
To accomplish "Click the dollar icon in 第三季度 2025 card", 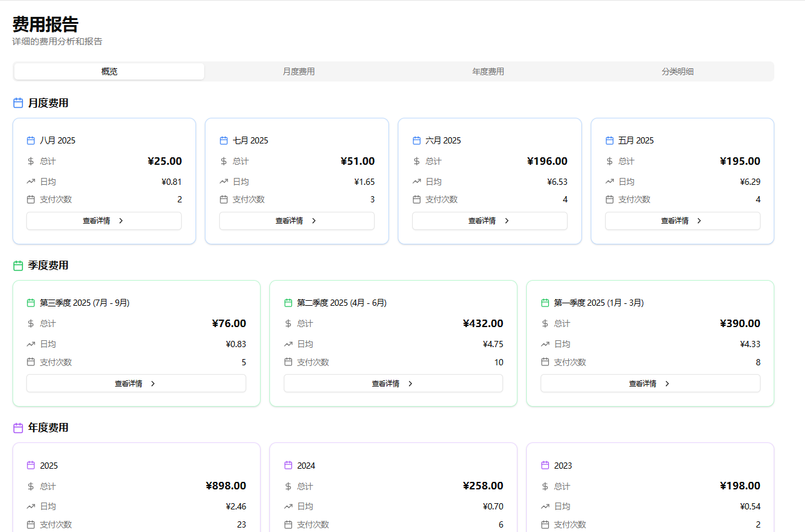I will click(31, 323).
